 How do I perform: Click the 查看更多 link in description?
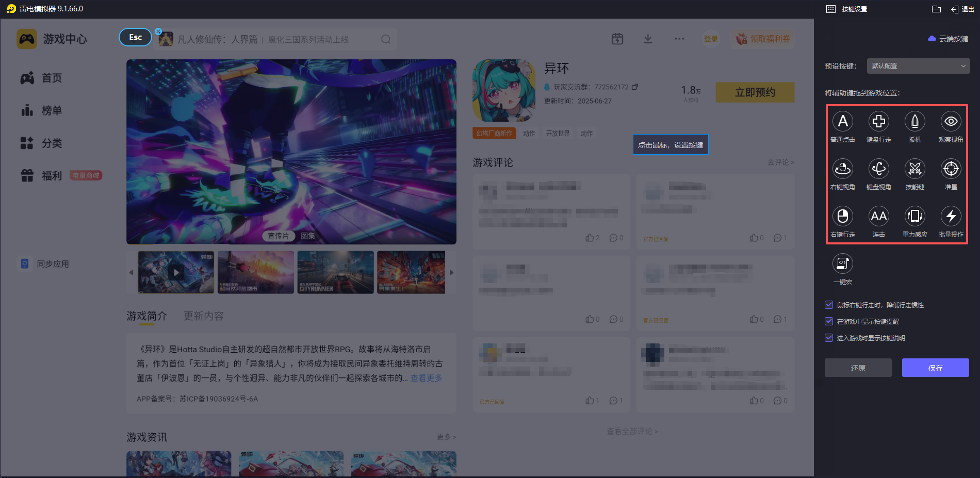point(426,378)
